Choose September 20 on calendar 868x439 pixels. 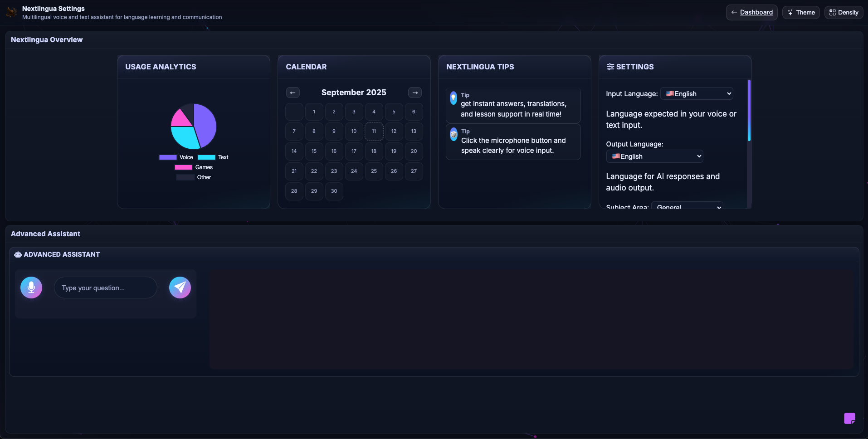pos(414,151)
